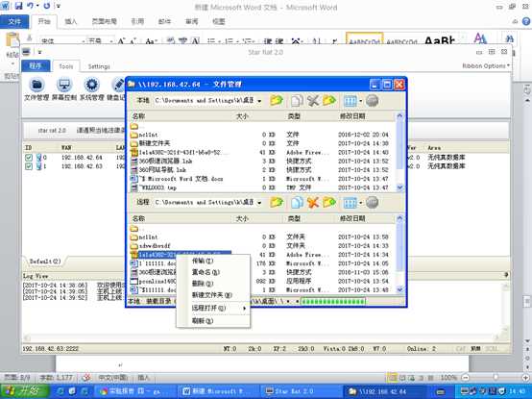Viewport: 532px width, 399px height.
Task: Click the Redo icon in Word title bar
Action: (x=47, y=6)
